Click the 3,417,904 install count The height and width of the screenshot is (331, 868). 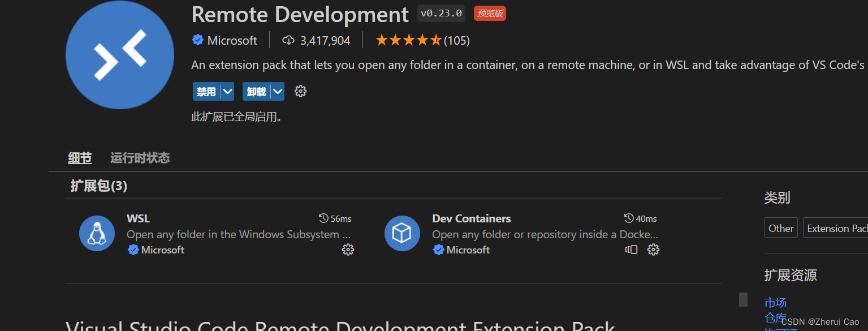coord(325,40)
